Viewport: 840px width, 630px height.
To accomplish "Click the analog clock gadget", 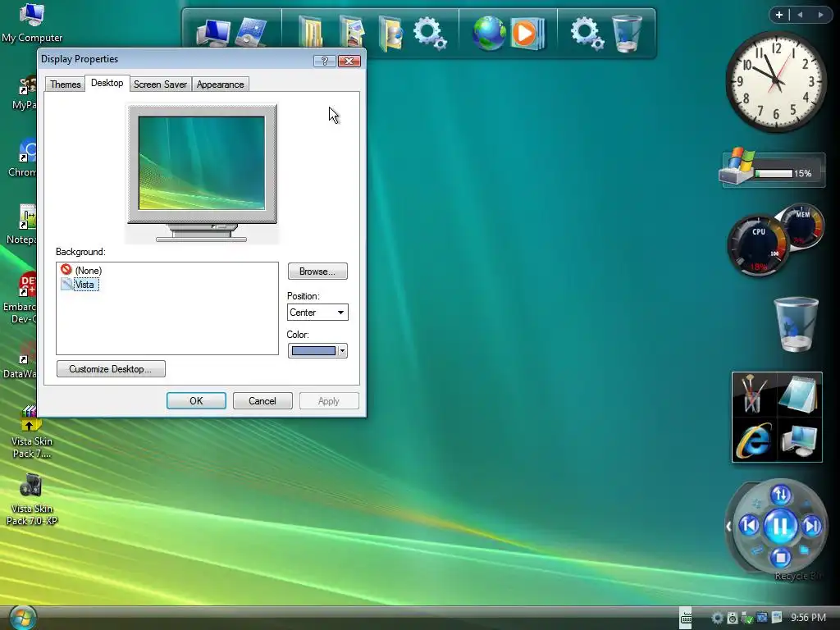I will 776,81.
